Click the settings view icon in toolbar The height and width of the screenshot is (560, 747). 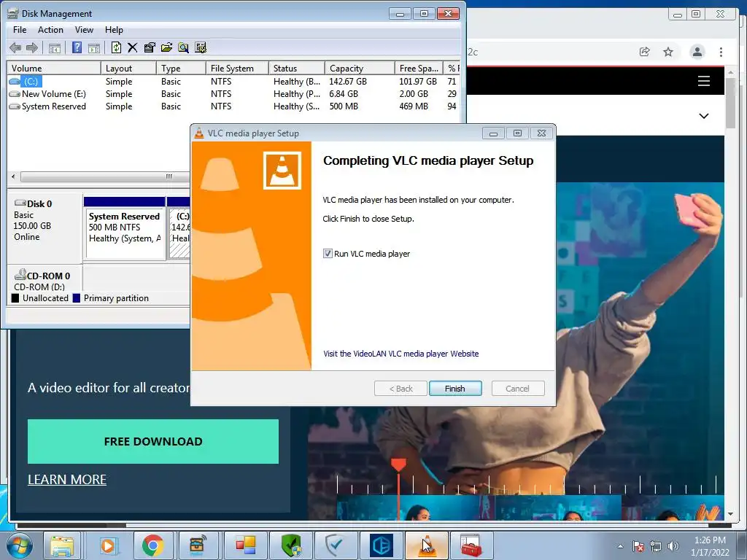point(201,47)
